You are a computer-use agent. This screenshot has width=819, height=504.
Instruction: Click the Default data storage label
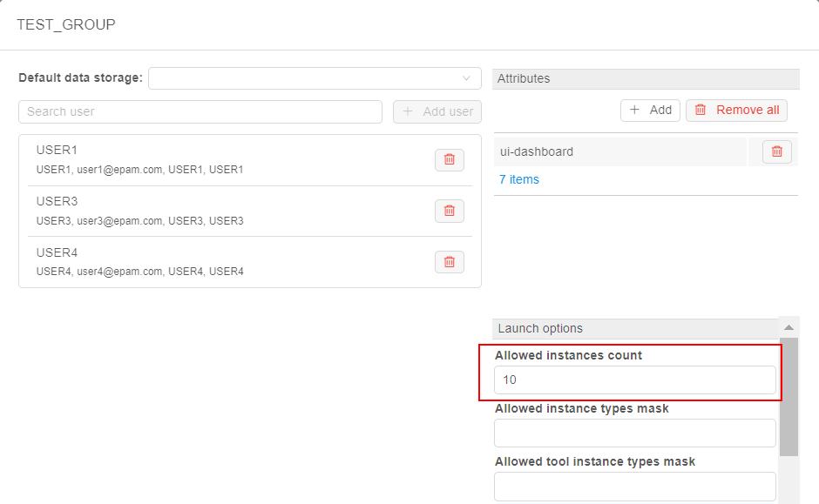[x=80, y=77]
